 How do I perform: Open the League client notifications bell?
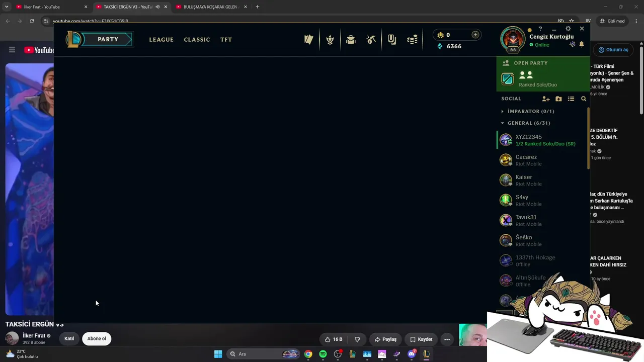582,45
